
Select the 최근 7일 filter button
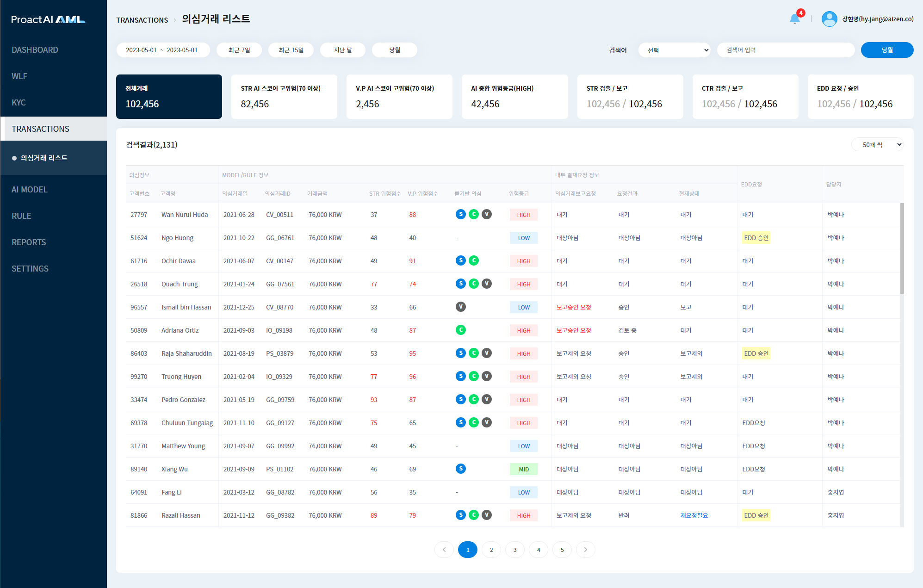(239, 50)
